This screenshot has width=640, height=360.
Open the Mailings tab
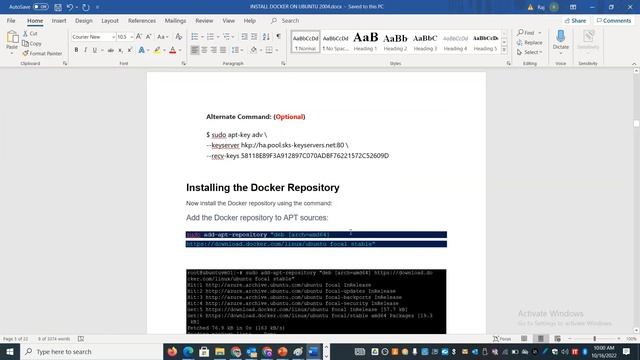(x=175, y=20)
